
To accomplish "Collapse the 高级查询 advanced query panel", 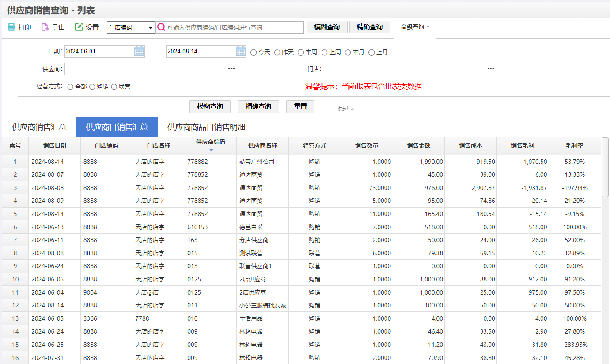I will [415, 27].
